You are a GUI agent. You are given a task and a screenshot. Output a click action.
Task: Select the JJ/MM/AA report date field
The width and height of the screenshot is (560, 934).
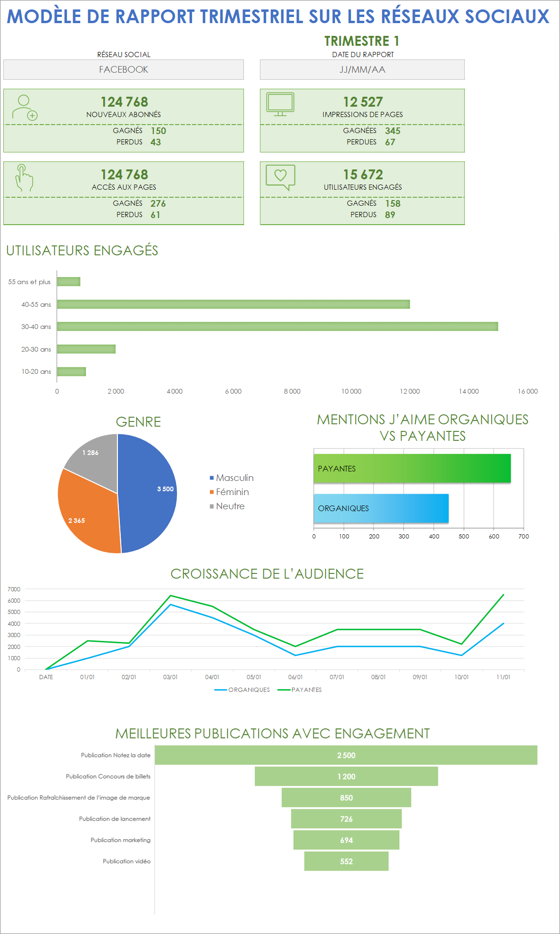pos(362,70)
